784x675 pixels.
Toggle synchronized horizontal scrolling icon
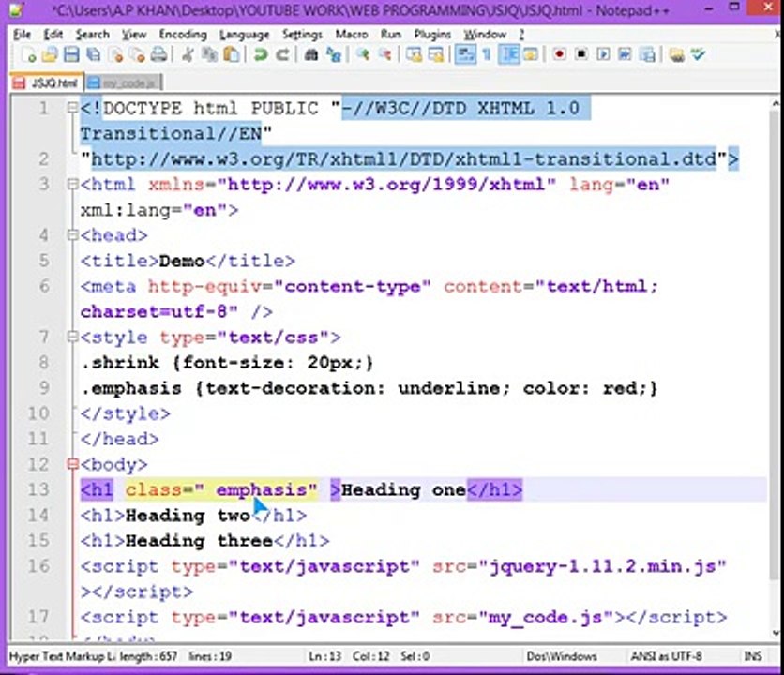tap(436, 54)
